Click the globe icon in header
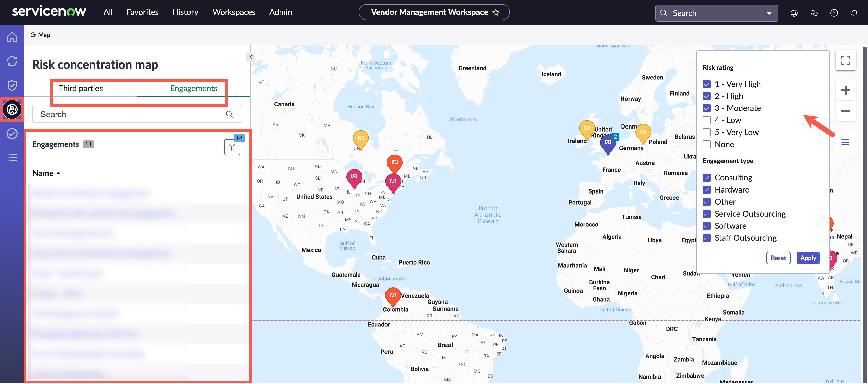The height and width of the screenshot is (384, 868). (794, 13)
